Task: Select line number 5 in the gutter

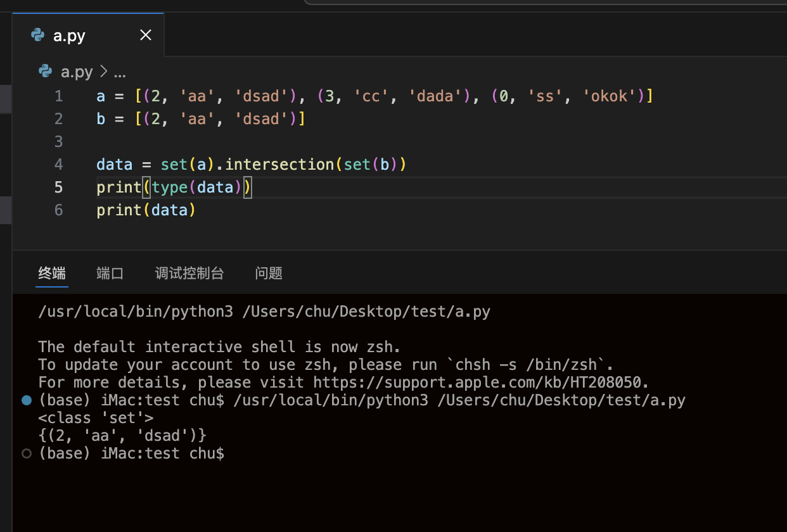Action: click(x=59, y=187)
